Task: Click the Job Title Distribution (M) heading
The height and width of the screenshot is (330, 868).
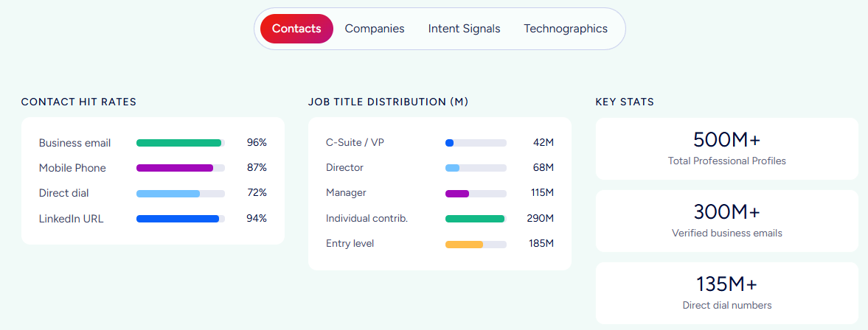Action: pos(389,102)
